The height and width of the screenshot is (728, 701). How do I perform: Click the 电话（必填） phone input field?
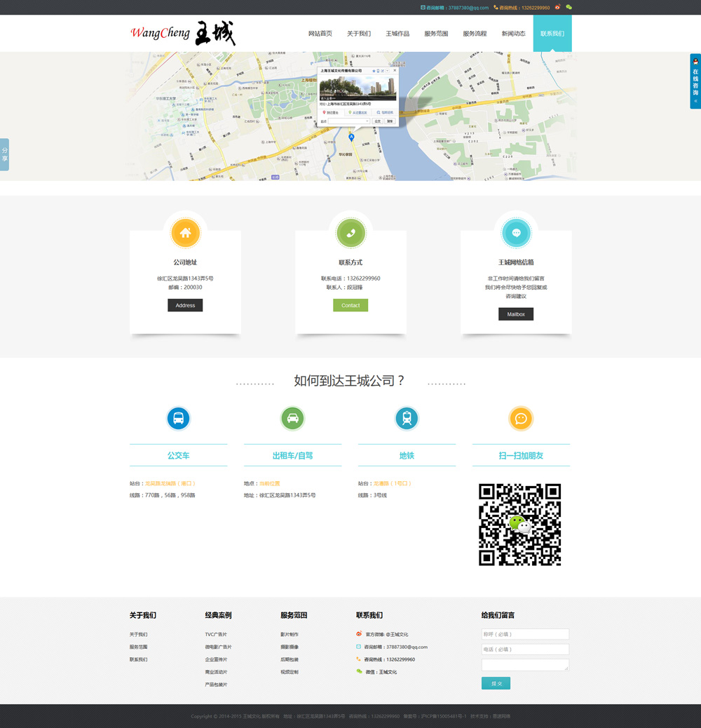(525, 649)
